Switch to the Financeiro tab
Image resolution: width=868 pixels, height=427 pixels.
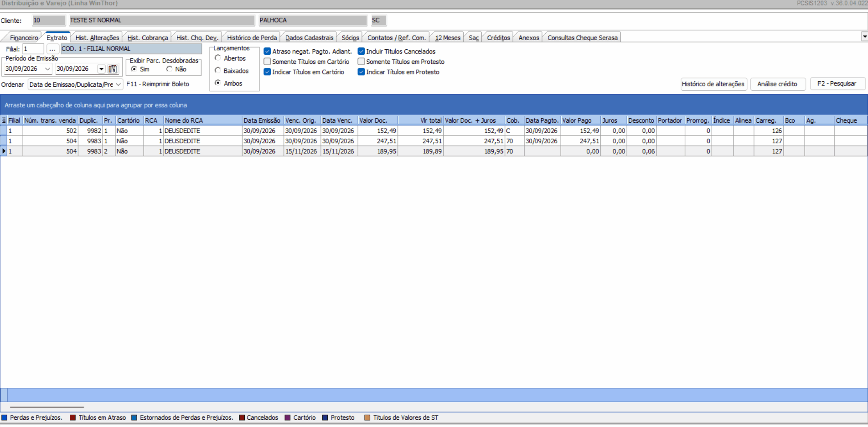point(24,38)
